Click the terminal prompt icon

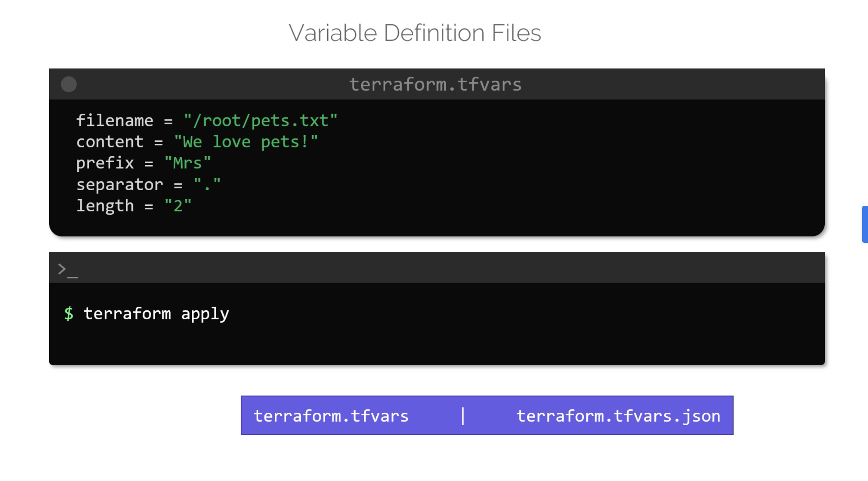68,270
